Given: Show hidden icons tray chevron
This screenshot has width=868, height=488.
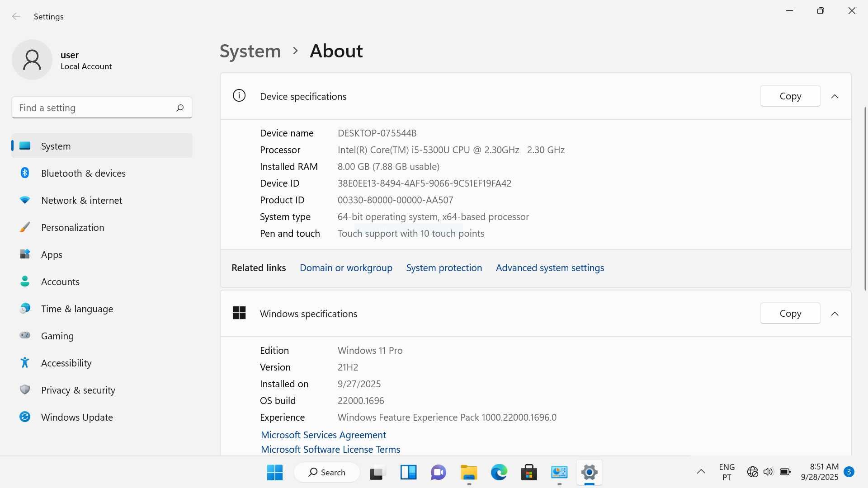Looking at the screenshot, I should point(701,472).
